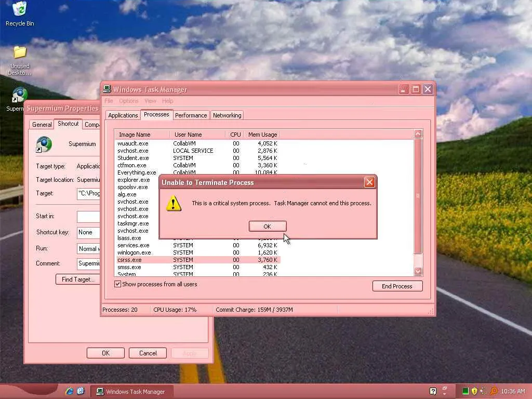Click the second quick launch icon
Image resolution: width=532 pixels, height=399 pixels.
pos(81,391)
